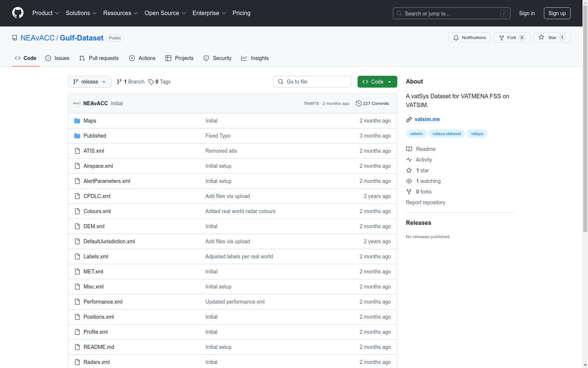Click the file icon for Colours.xml
Screen dimensions: 588x368
(x=77, y=211)
